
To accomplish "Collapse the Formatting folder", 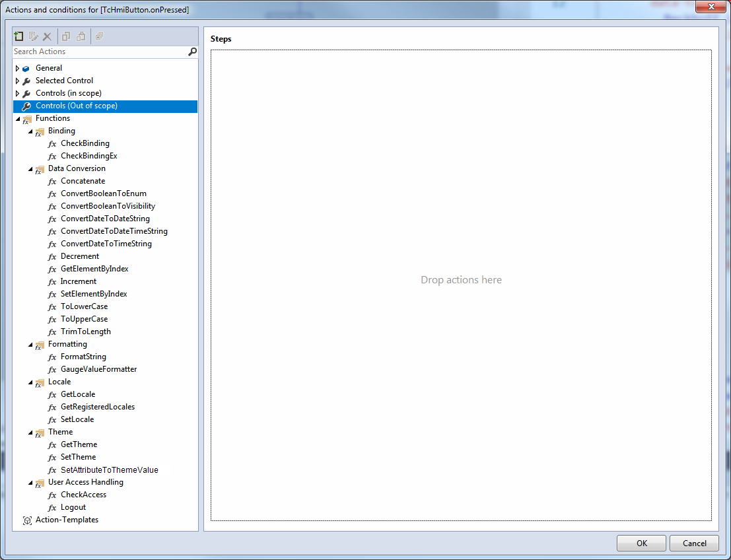I will (x=30, y=345).
